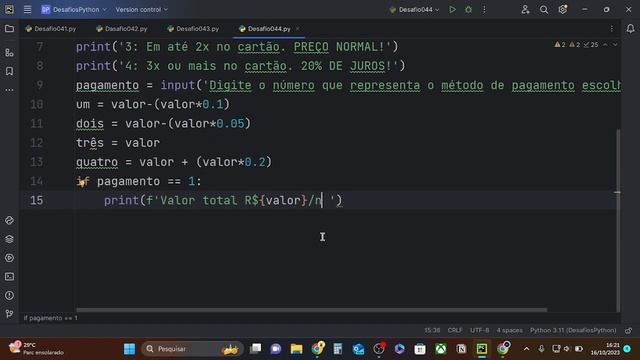Click 'pagamento' variable on line 9
Image resolution: width=640 pixels, height=360 pixels.
(x=107, y=85)
